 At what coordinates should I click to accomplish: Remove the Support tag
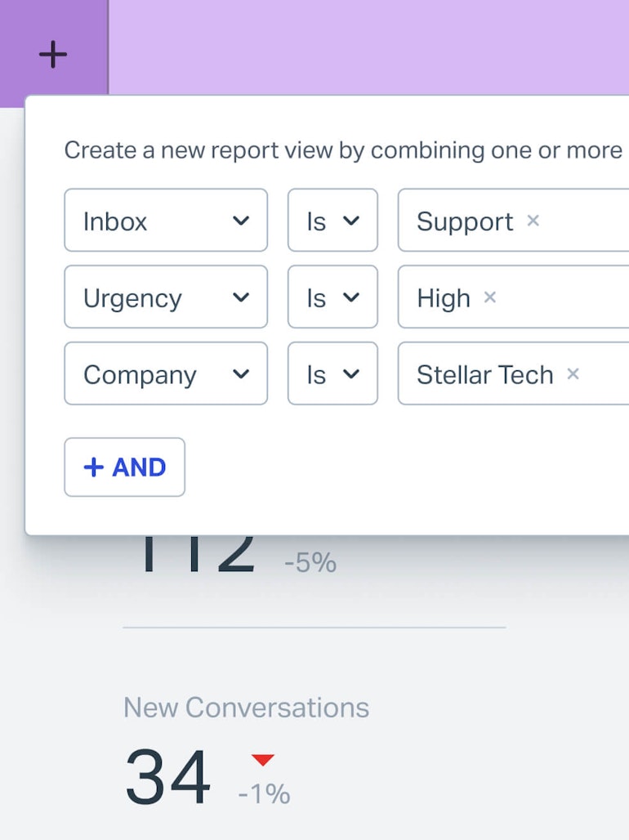(533, 220)
